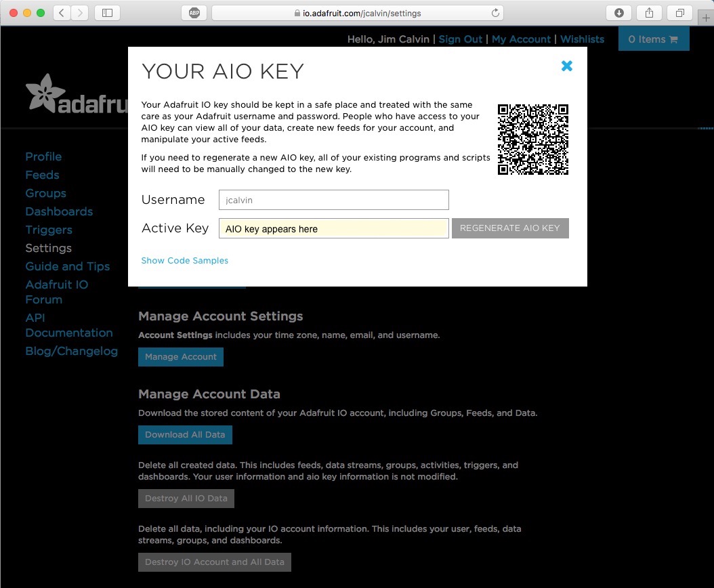Open Wishlists link
This screenshot has height=588, width=714.
pos(582,39)
